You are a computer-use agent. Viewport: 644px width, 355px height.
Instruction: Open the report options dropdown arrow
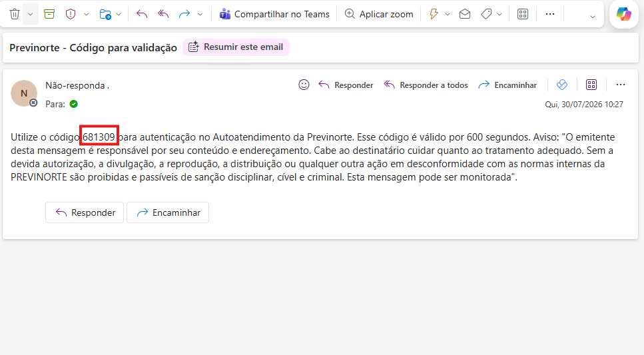tap(87, 15)
